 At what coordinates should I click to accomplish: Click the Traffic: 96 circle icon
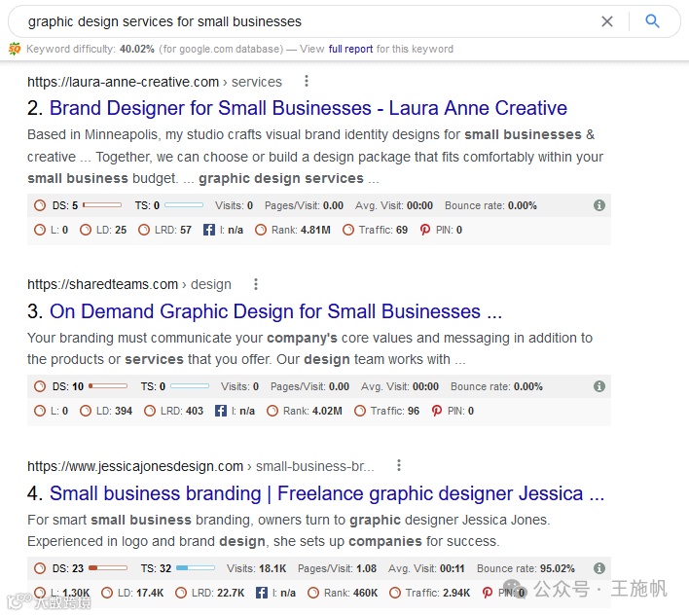tap(360, 411)
